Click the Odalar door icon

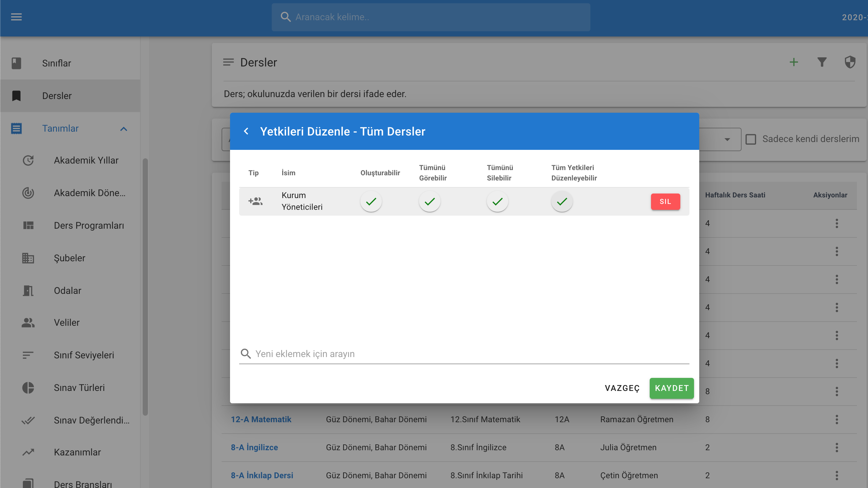[x=28, y=291]
